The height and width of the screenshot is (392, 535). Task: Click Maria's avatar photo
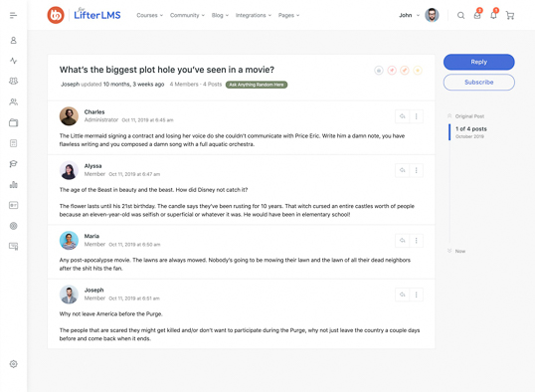[x=69, y=241]
